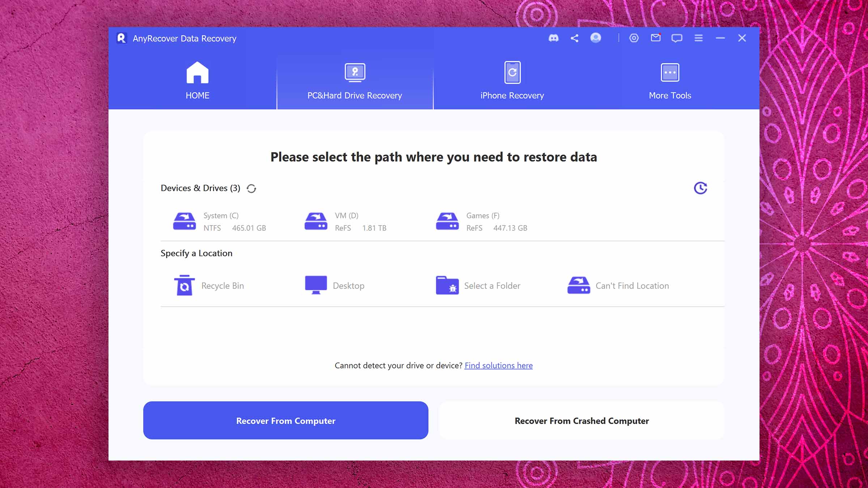Select PC&Hard Drive Recovery tab

click(x=355, y=81)
